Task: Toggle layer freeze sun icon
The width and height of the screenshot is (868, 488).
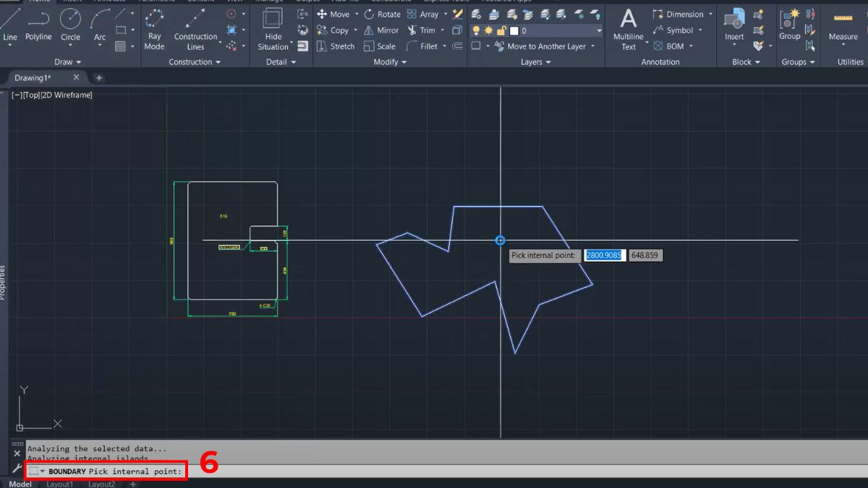Action: [x=488, y=31]
